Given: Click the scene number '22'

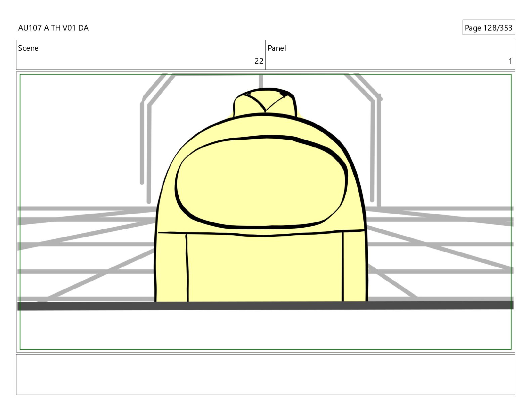Looking at the screenshot, I should click(x=259, y=61).
